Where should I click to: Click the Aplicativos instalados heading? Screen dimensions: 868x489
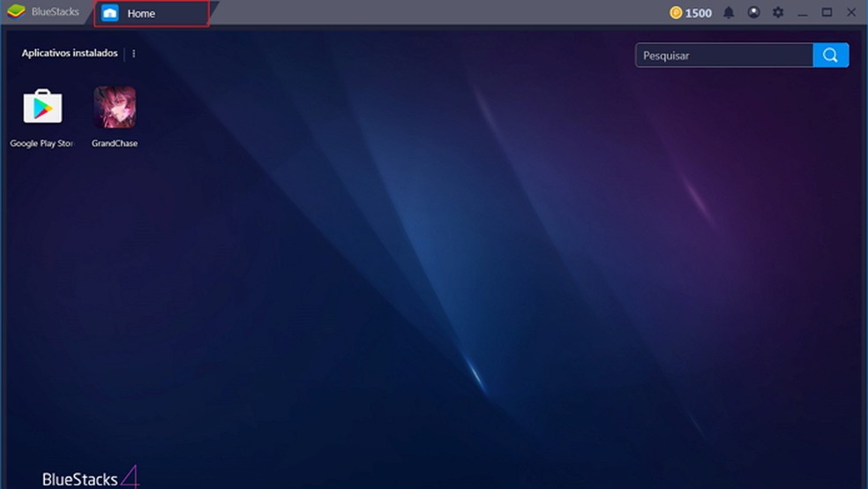coord(70,53)
